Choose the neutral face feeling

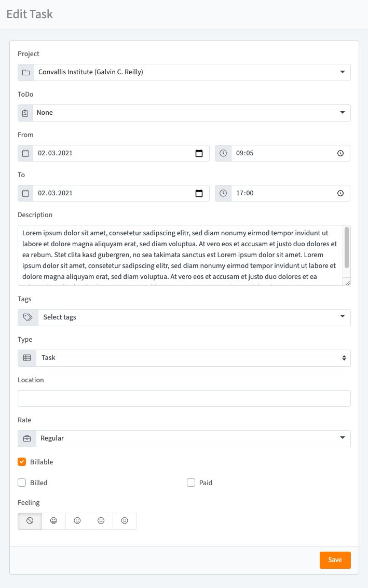(x=101, y=521)
